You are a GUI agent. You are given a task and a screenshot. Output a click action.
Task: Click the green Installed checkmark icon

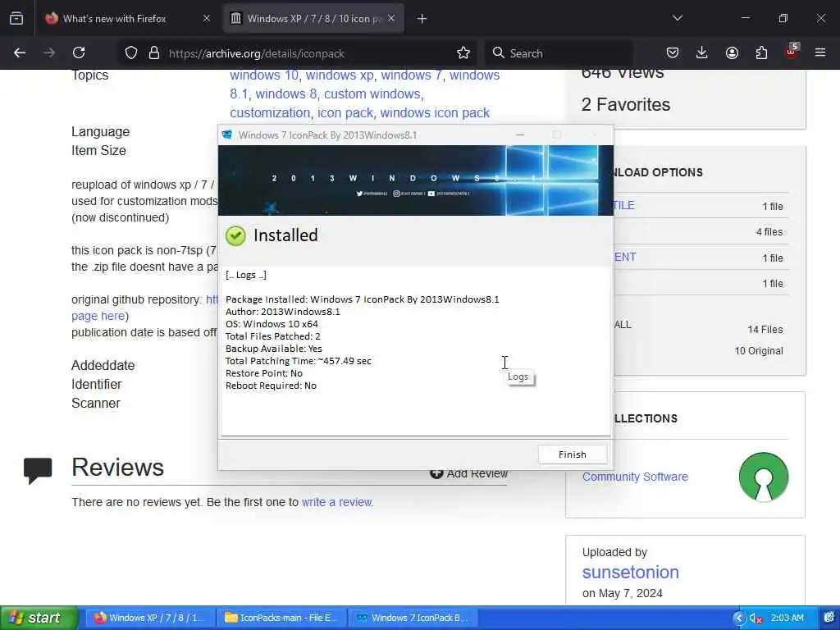[235, 235]
